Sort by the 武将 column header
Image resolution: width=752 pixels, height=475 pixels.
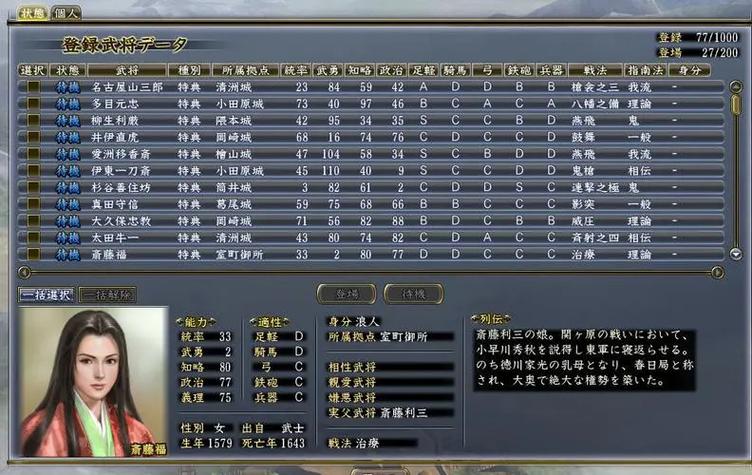127,70
